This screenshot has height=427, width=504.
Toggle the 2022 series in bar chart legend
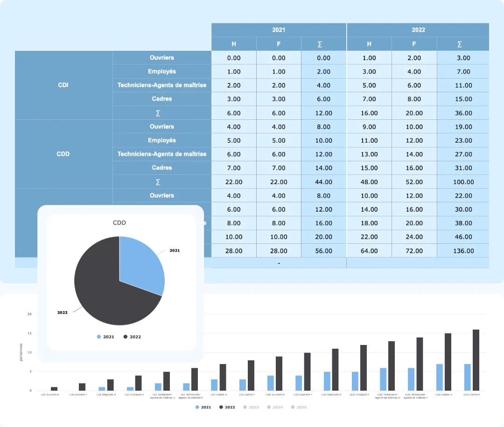(x=227, y=407)
